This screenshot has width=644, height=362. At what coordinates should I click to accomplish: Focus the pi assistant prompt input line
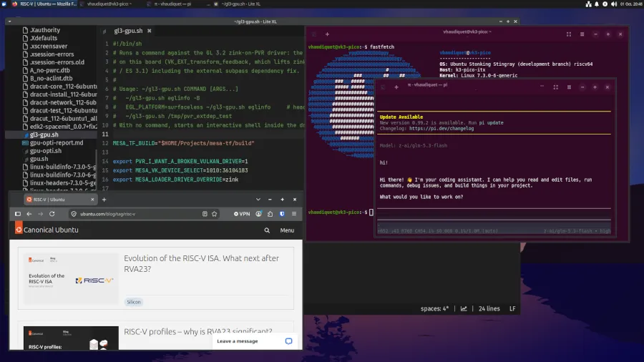pyautogui.click(x=494, y=214)
